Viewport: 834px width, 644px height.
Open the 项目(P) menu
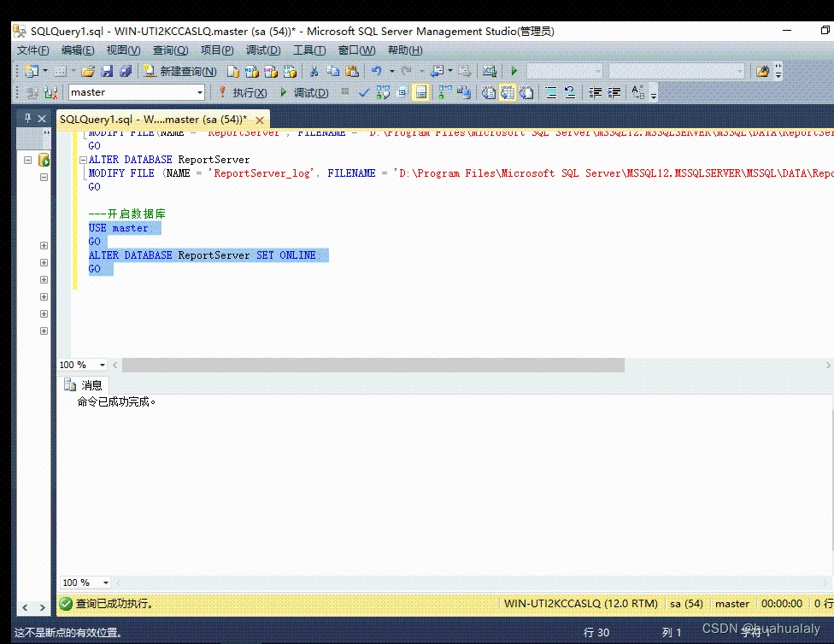[x=217, y=50]
